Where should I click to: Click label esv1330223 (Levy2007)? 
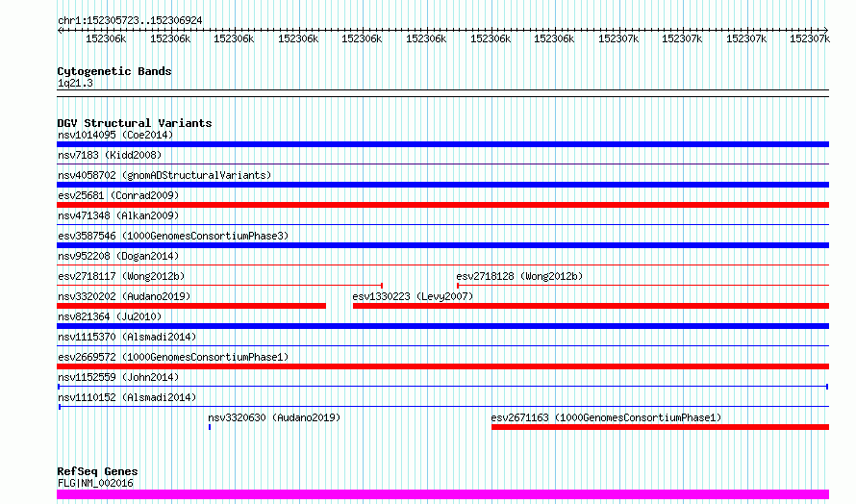413,296
